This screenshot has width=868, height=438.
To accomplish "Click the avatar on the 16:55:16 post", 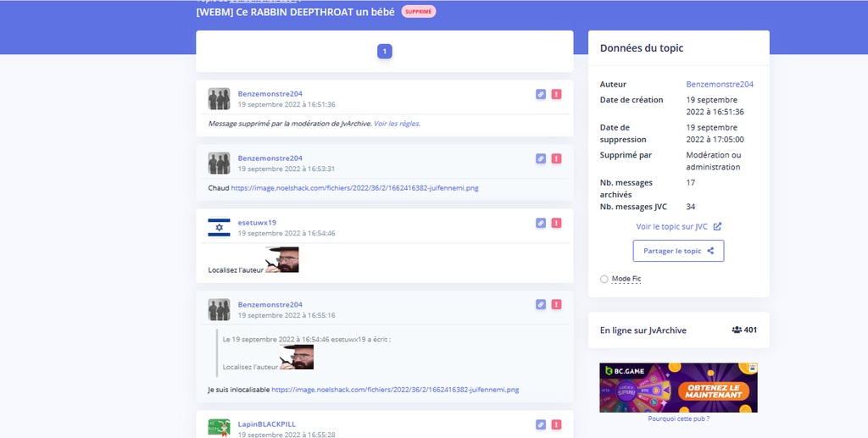I will pyautogui.click(x=220, y=310).
